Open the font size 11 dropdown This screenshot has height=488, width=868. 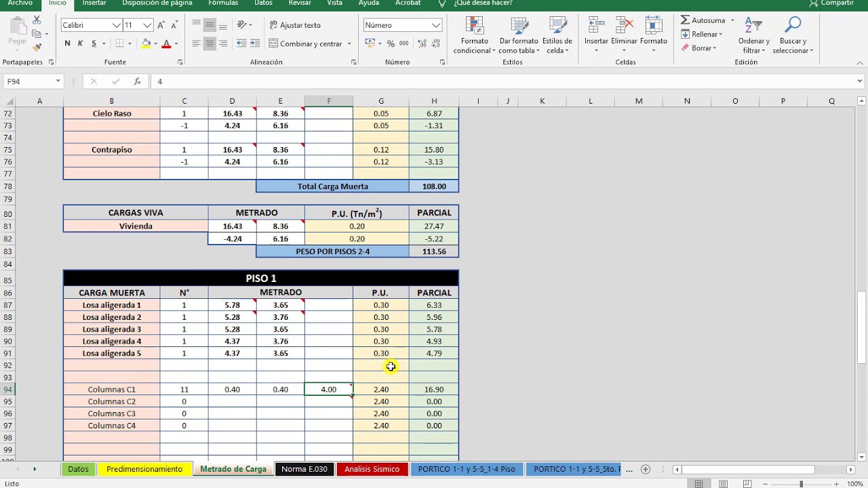(147, 25)
